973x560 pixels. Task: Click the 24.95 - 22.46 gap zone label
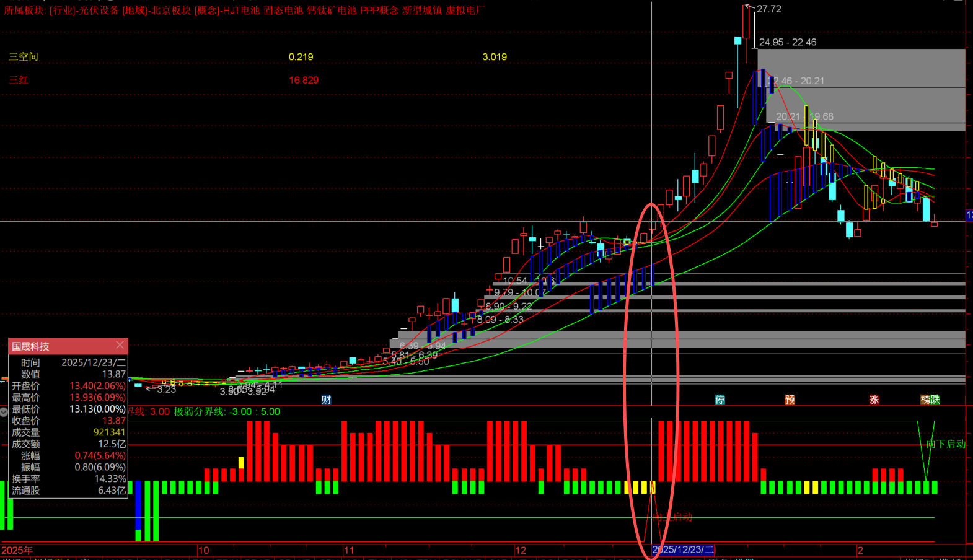(787, 43)
